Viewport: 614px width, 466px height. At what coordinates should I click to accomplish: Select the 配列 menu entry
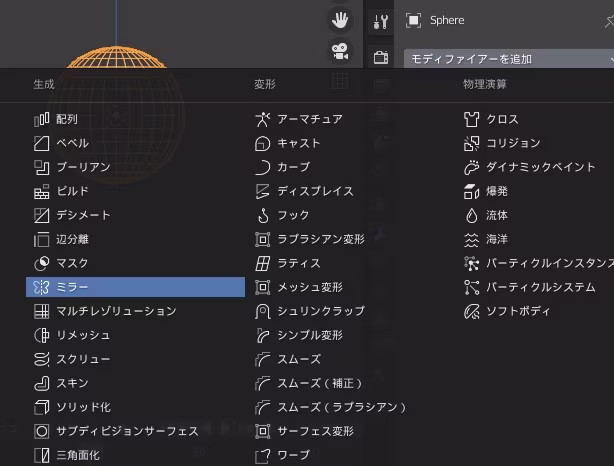(x=135, y=119)
